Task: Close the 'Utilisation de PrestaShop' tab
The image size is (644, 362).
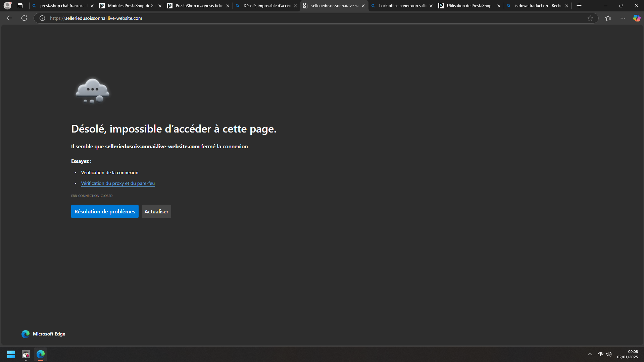Action: (x=499, y=6)
